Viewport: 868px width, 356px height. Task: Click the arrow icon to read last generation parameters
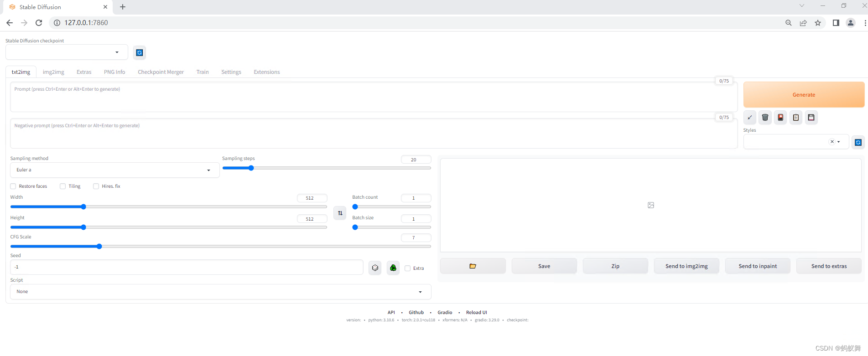(750, 118)
